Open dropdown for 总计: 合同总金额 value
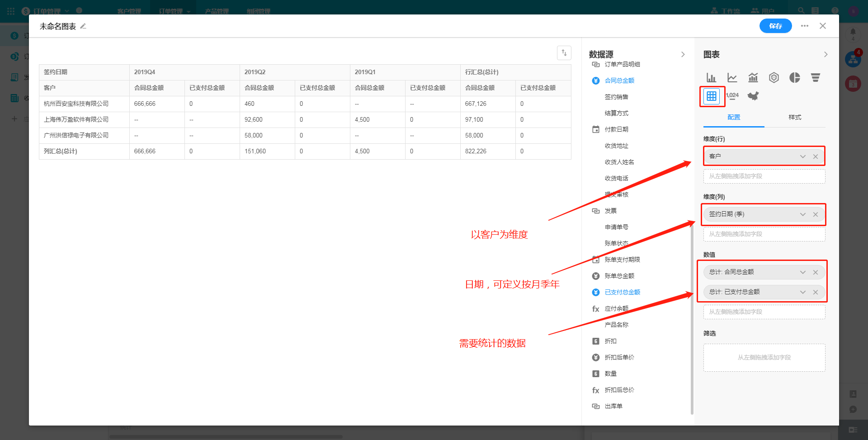The height and width of the screenshot is (440, 868). (x=802, y=272)
